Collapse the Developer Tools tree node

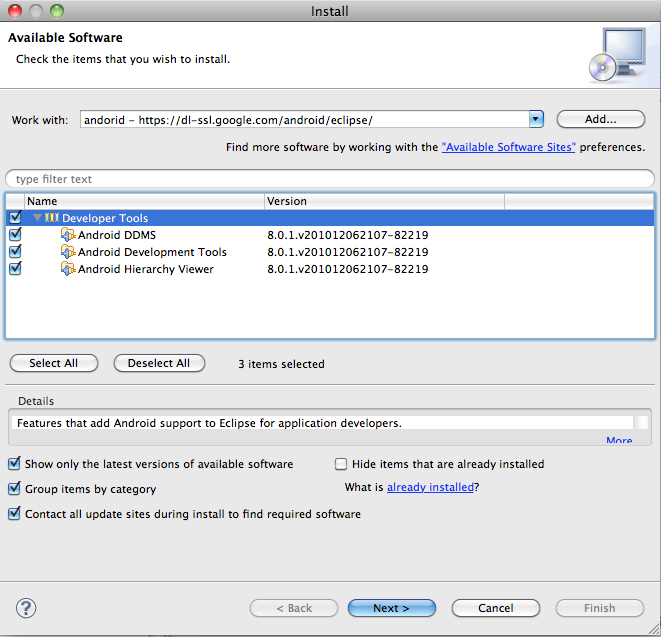click(x=38, y=218)
